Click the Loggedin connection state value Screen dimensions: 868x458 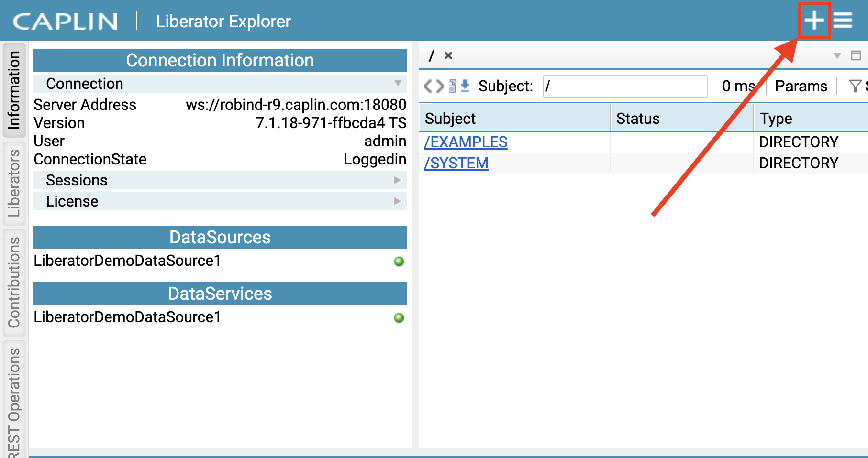tap(375, 159)
